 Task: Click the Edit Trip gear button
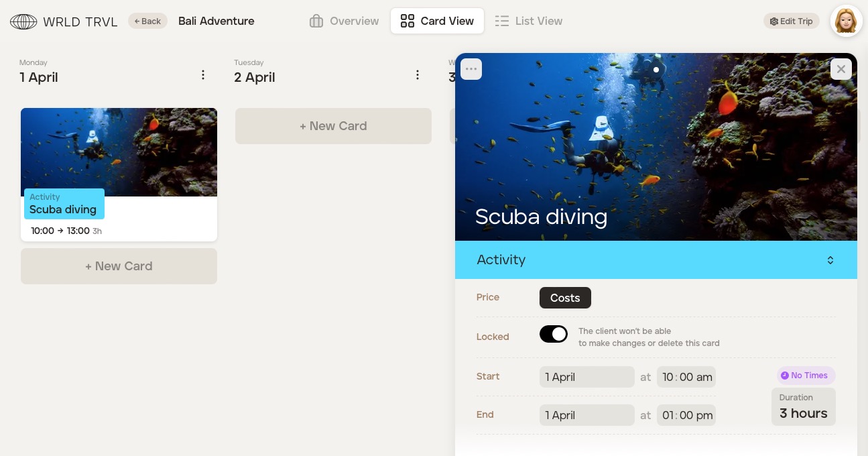[792, 21]
